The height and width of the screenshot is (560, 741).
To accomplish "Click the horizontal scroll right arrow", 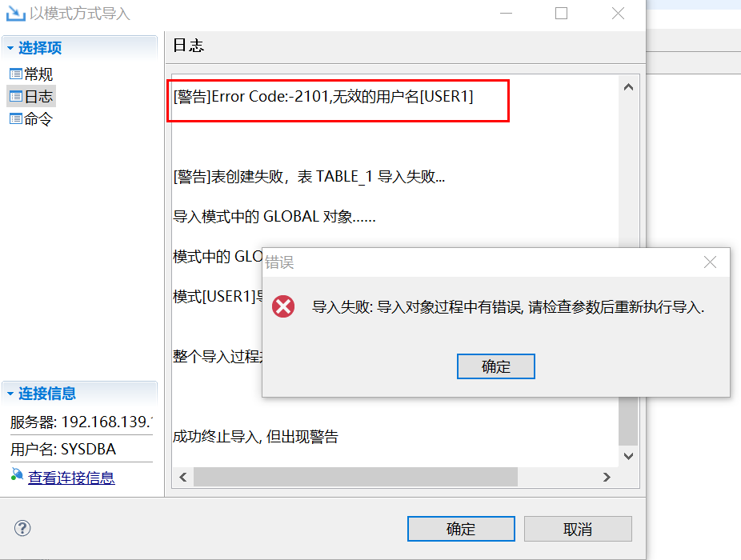I will pyautogui.click(x=607, y=478).
